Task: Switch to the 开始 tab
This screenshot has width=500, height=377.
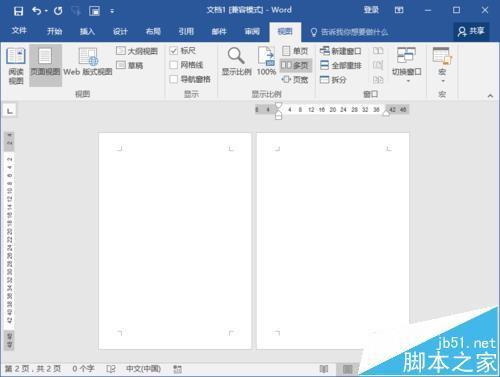Action: [x=54, y=31]
